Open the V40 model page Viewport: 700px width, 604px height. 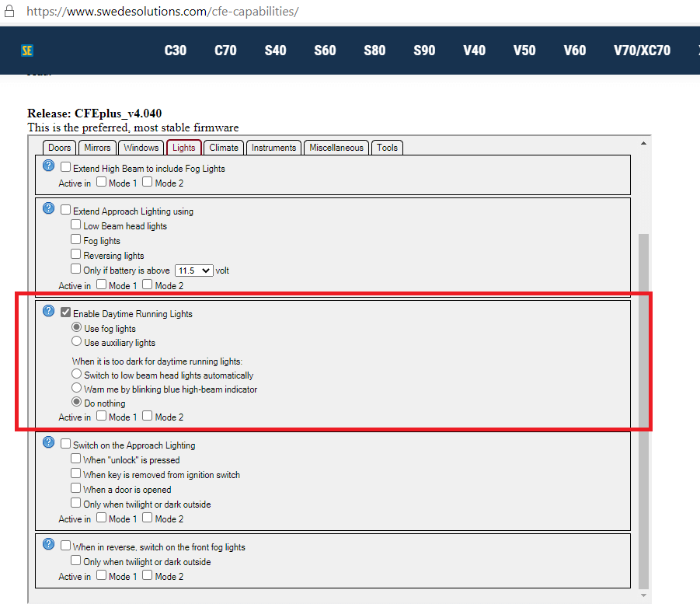coord(475,51)
